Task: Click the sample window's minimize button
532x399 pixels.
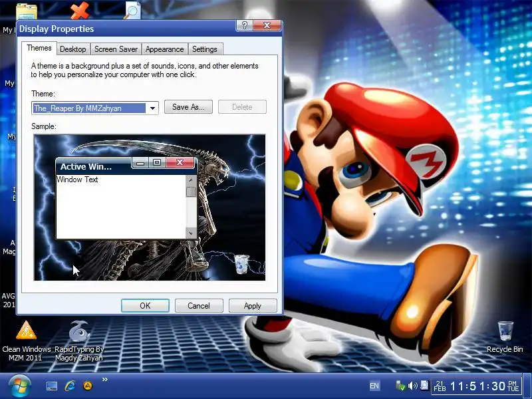Action: coord(140,163)
